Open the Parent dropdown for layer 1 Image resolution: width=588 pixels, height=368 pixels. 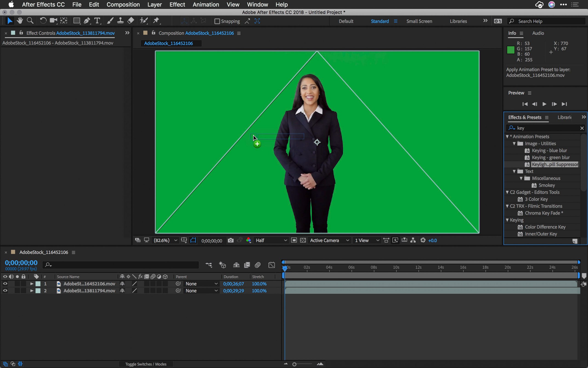[201, 284]
